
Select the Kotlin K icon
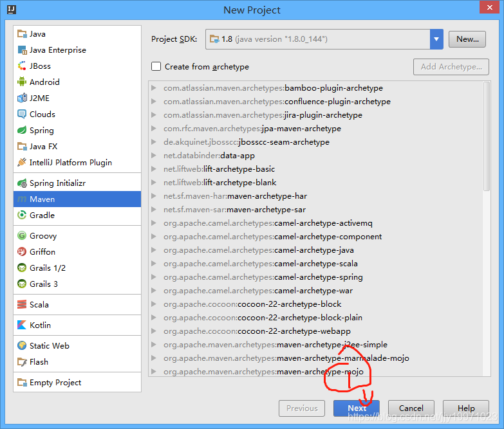pyautogui.click(x=22, y=325)
